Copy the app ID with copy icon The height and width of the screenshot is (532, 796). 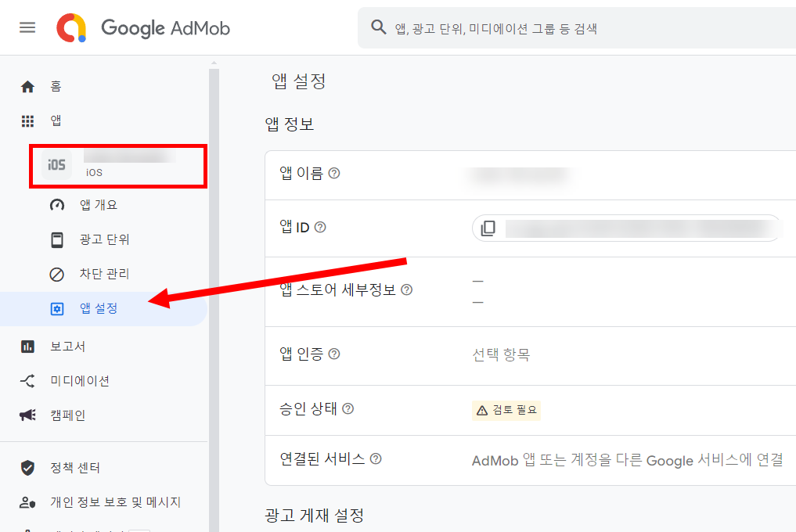pos(488,228)
